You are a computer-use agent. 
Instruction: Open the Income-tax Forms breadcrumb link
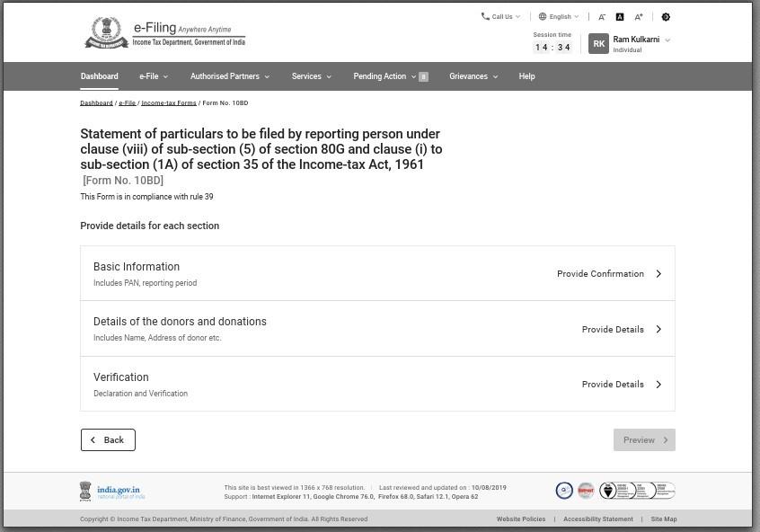168,102
